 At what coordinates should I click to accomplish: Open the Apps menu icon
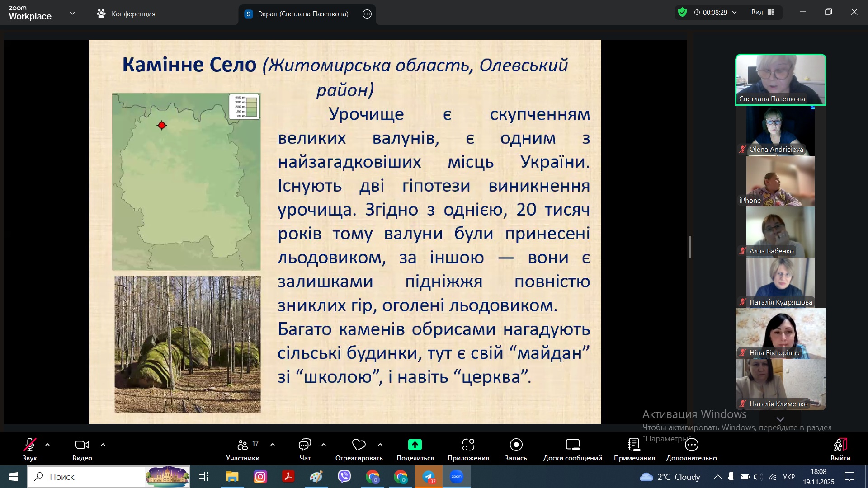tap(468, 445)
